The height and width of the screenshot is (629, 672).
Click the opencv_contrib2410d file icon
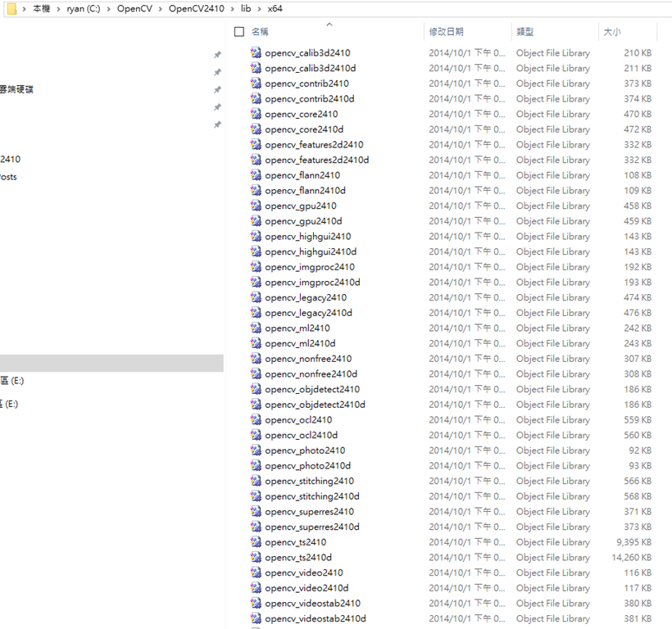click(256, 98)
